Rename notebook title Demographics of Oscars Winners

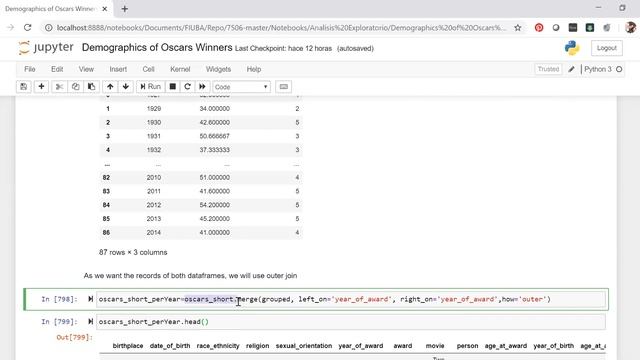[157, 47]
